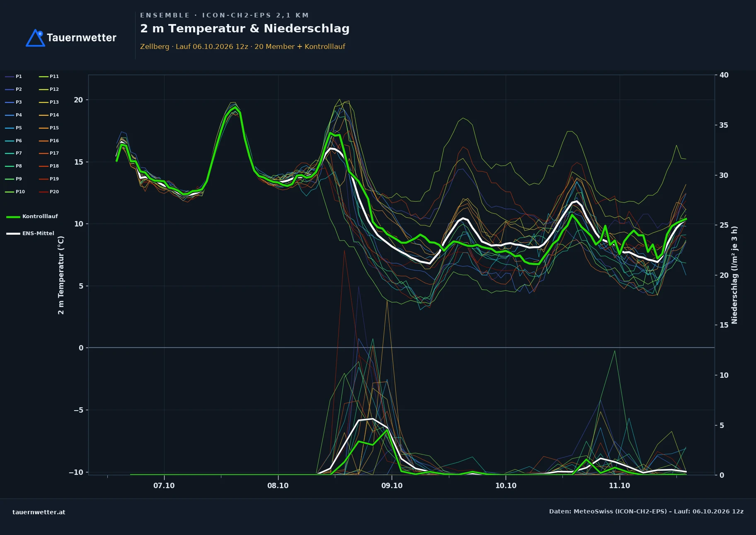Select the P14 legend entry

[x=49, y=115]
